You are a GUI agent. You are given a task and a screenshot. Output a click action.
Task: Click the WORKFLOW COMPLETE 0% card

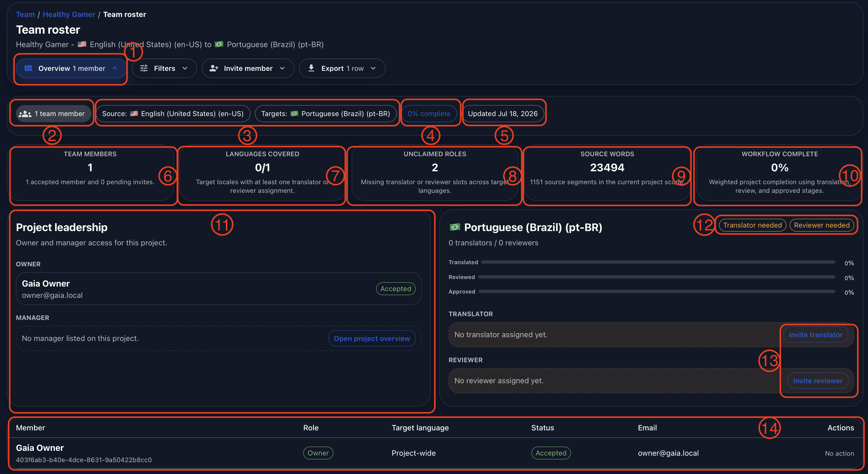(x=779, y=173)
